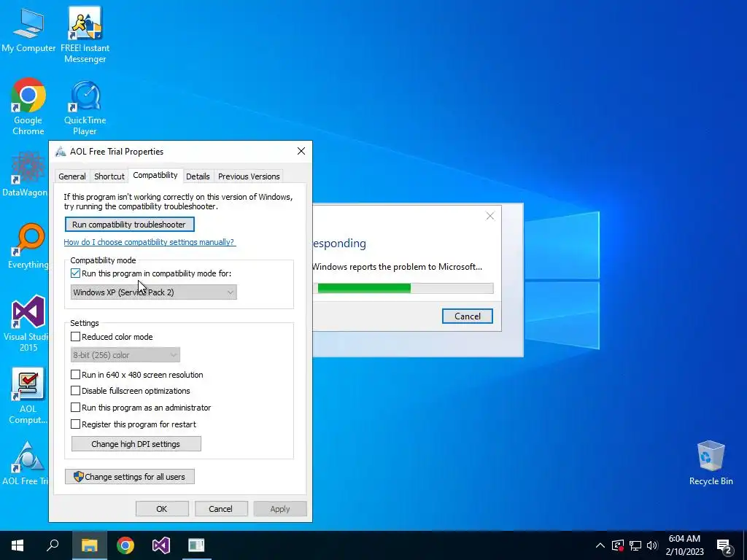Viewport: 747px width, 560px height.
Task: Select the Recycle Bin icon
Action: tap(711, 463)
